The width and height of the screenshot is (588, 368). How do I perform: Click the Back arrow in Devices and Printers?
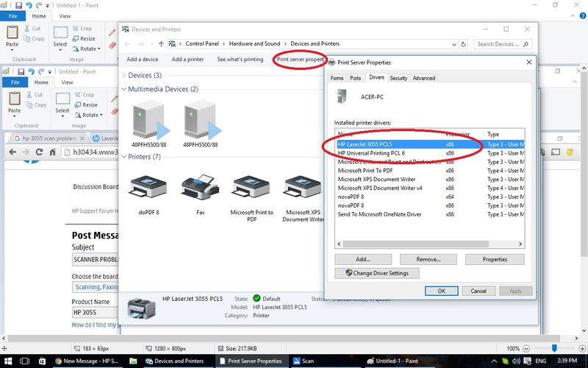pos(127,44)
